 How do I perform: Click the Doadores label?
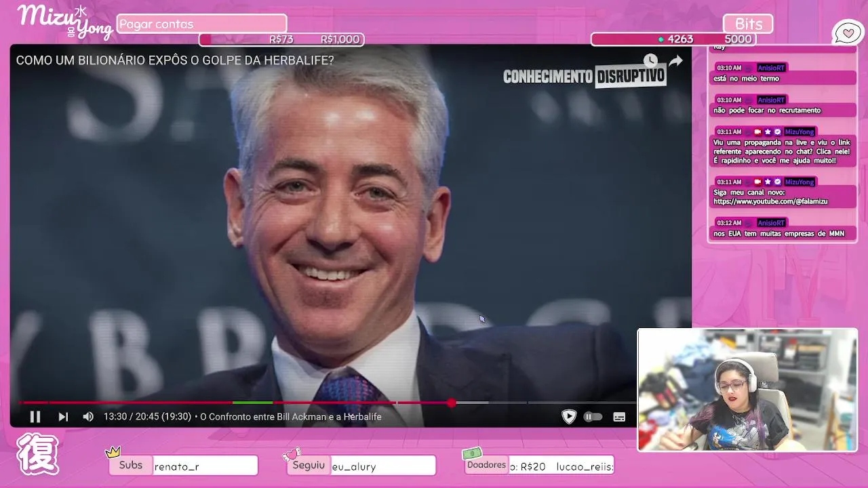486,465
